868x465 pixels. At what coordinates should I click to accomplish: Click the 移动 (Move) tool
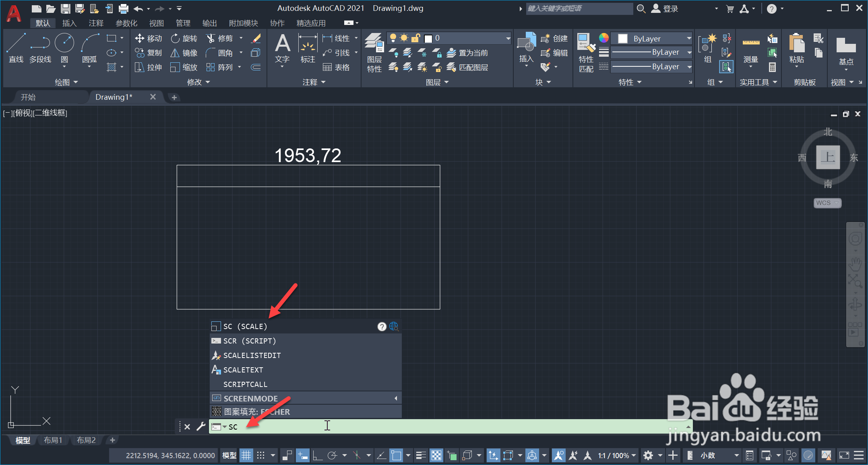point(149,38)
